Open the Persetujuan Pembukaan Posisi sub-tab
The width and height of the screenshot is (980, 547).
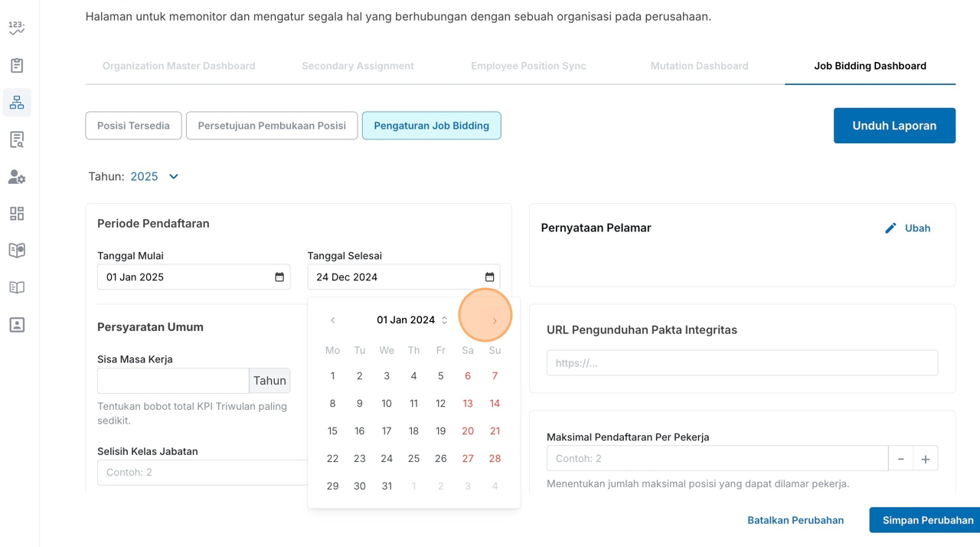pyautogui.click(x=272, y=126)
